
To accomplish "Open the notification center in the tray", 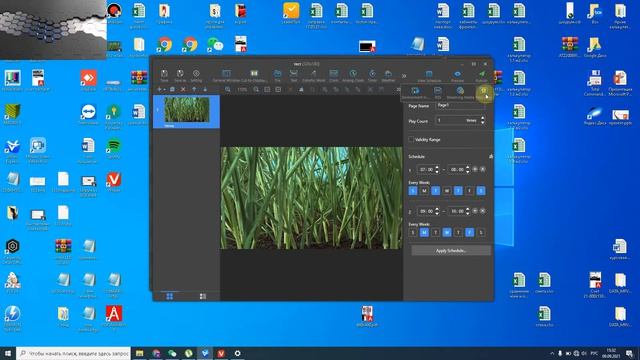I will pyautogui.click(x=630, y=353).
